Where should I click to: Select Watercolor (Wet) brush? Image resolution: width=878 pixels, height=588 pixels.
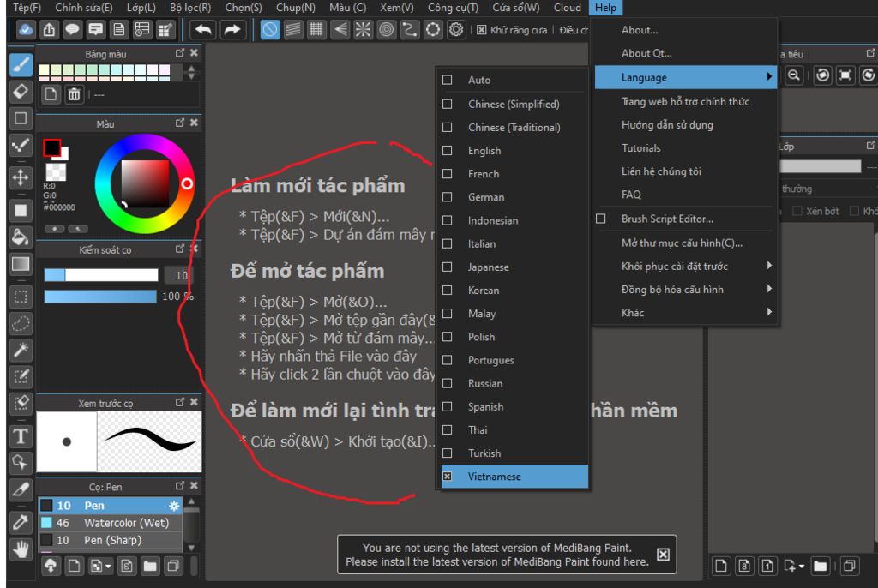tap(111, 523)
